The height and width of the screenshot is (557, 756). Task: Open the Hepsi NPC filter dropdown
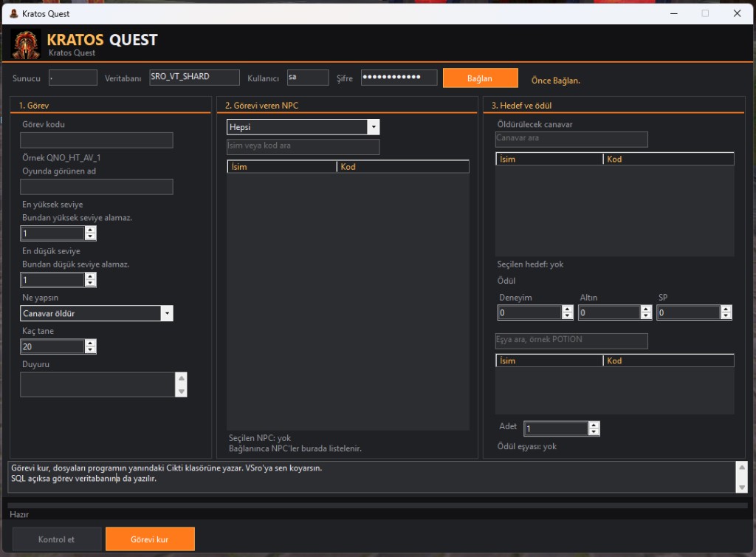[373, 127]
